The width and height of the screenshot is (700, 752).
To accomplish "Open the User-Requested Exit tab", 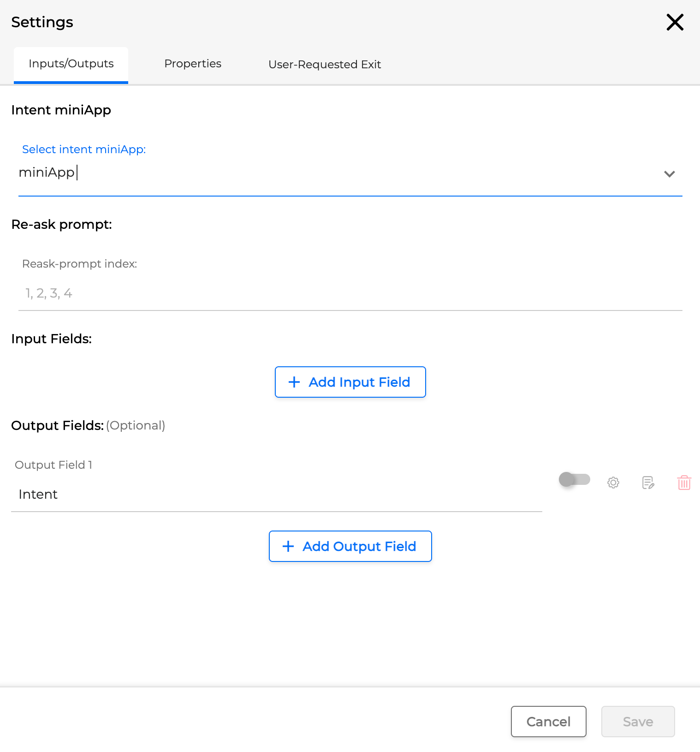I will (325, 65).
